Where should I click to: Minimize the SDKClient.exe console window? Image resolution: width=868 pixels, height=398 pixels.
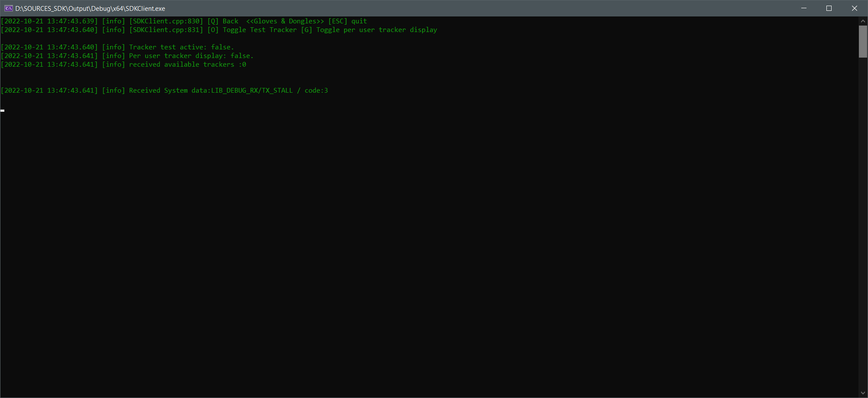tap(803, 8)
